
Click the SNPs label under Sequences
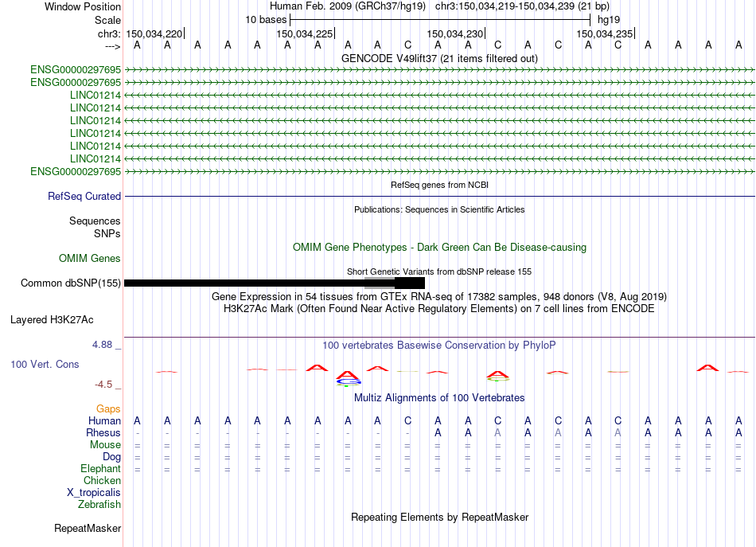107,233
